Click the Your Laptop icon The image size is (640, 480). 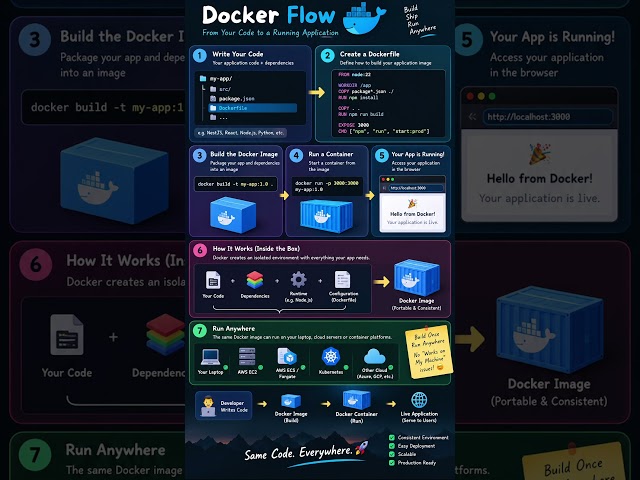tap(210, 358)
